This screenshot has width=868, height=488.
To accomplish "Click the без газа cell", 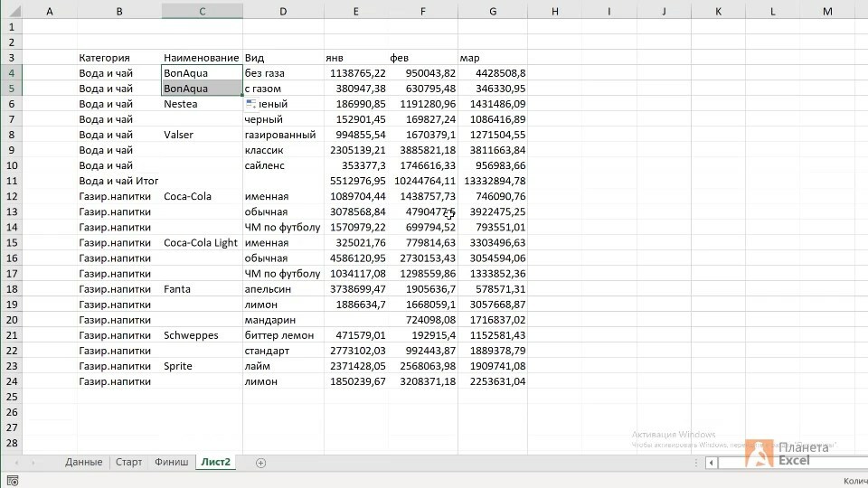I will (283, 73).
